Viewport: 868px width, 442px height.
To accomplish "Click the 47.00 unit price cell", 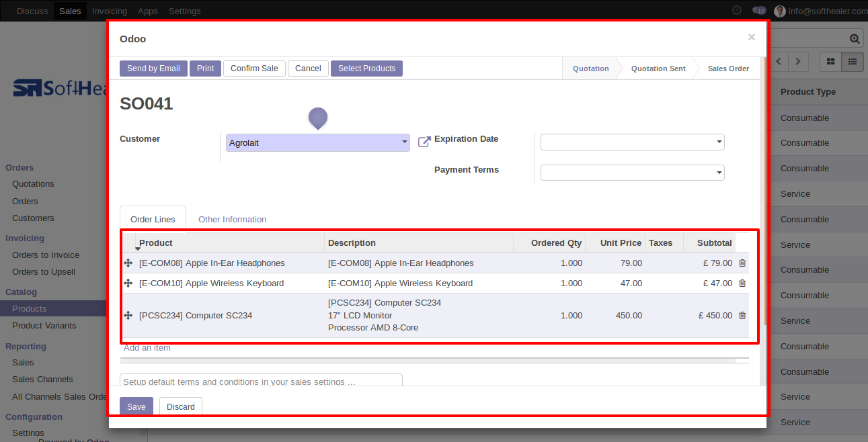I will click(x=615, y=283).
